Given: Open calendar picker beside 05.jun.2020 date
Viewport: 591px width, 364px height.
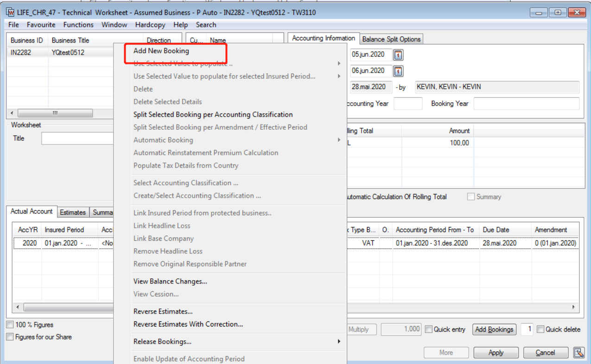Looking at the screenshot, I should point(398,55).
